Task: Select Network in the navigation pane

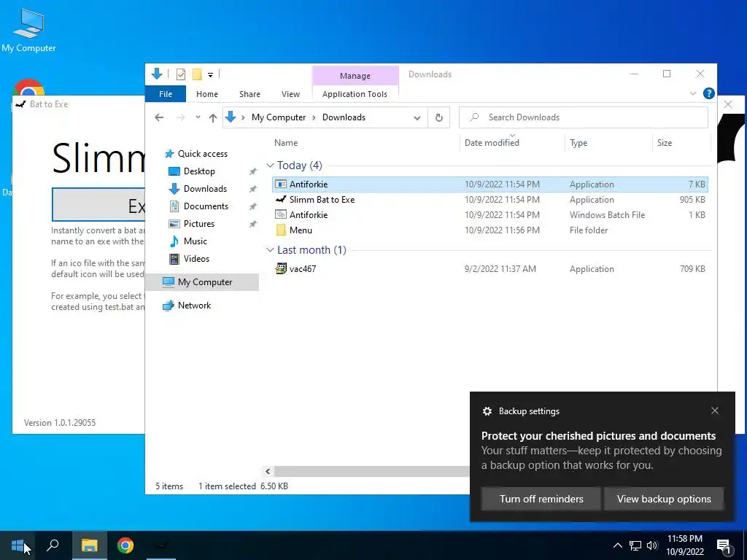Action: (x=194, y=306)
